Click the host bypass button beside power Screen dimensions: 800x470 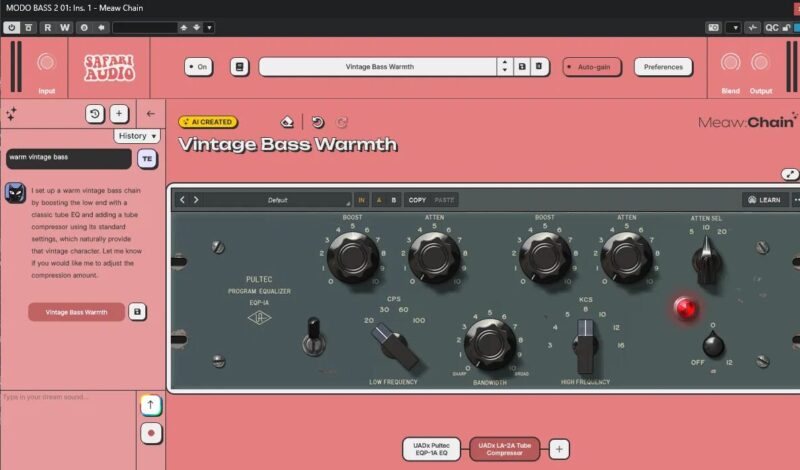coord(29,28)
